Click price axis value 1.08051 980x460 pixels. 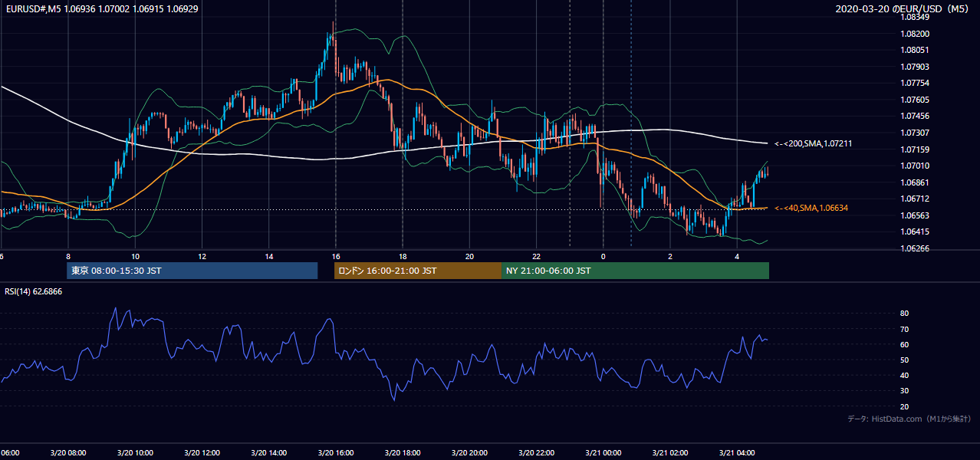tap(916, 50)
